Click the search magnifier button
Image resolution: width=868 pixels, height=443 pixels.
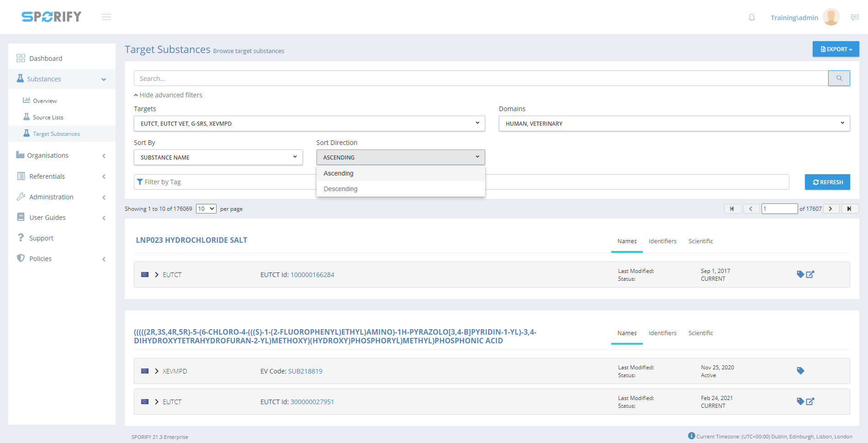[839, 78]
